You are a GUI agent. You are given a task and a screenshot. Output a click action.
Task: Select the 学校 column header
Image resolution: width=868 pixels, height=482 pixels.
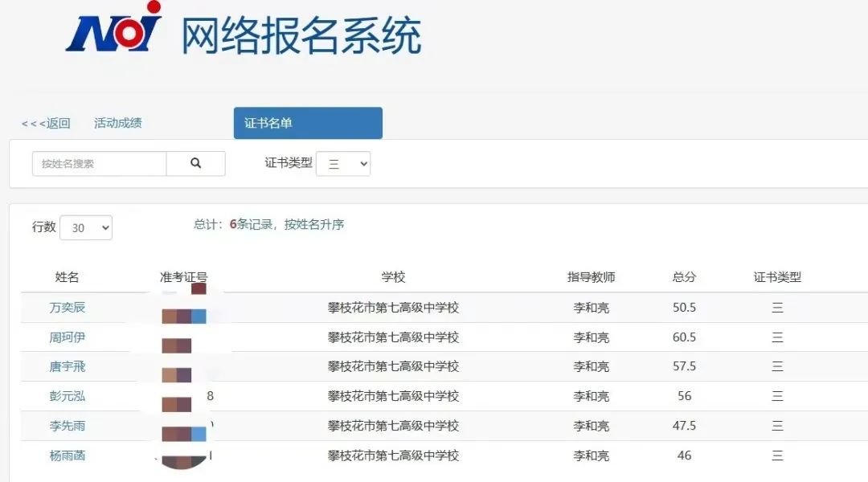393,277
